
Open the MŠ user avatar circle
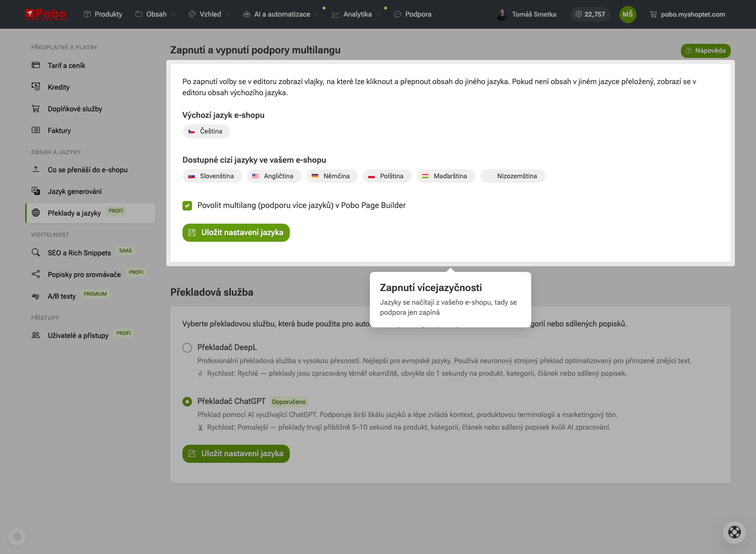pos(627,14)
